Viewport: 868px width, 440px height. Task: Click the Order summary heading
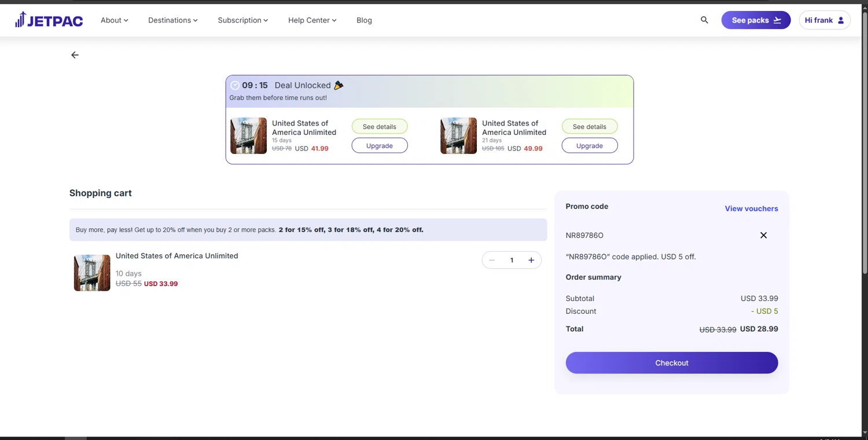click(593, 277)
